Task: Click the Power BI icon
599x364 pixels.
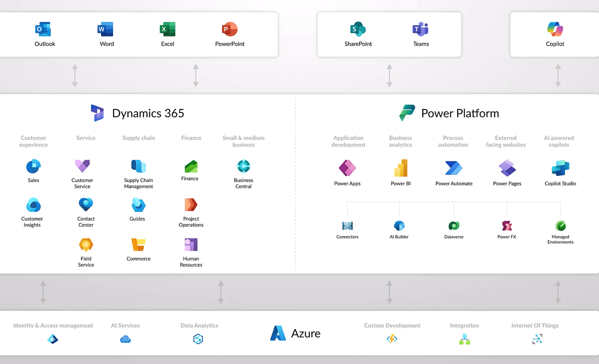Action: (x=401, y=168)
